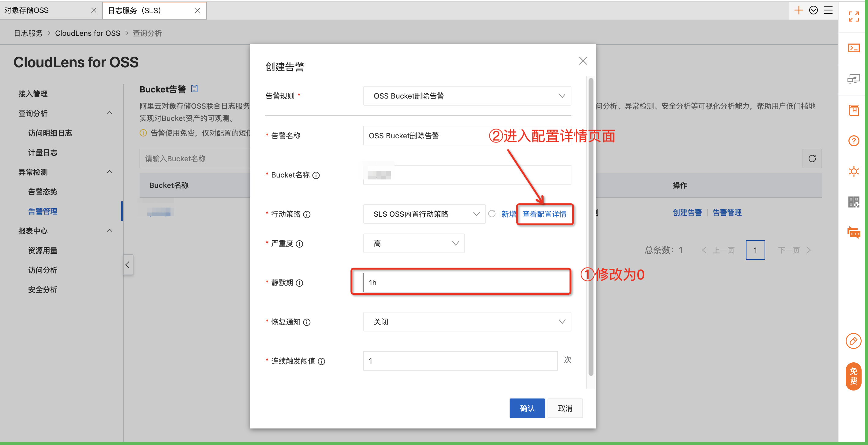Viewport: 868px width, 445px height.
Task: Click the 静默期 input field
Action: pos(466,282)
